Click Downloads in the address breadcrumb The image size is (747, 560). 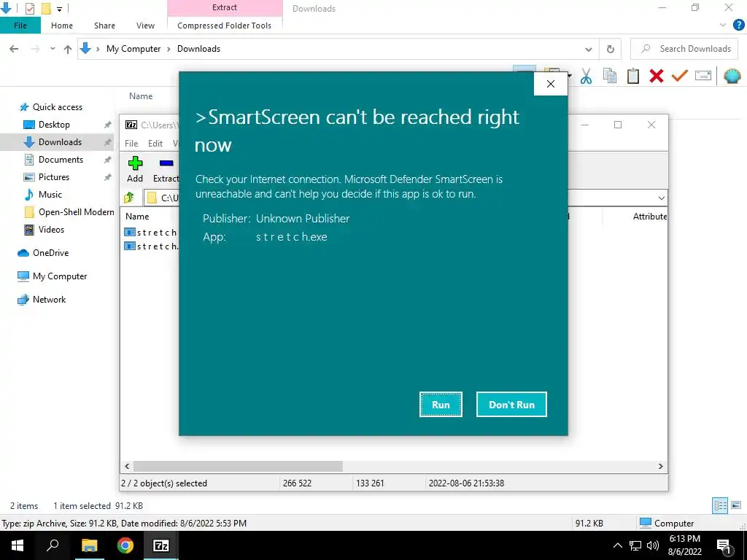coord(198,49)
